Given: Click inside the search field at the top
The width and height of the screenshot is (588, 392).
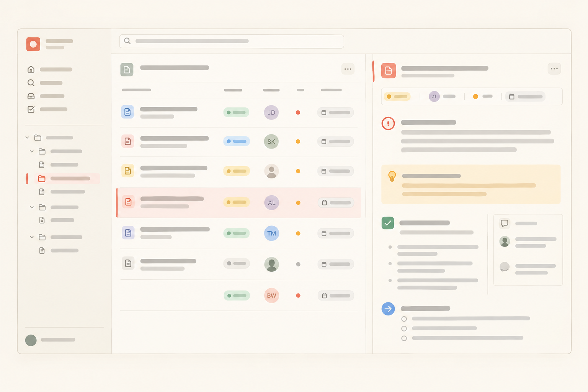Looking at the screenshot, I should click(232, 41).
